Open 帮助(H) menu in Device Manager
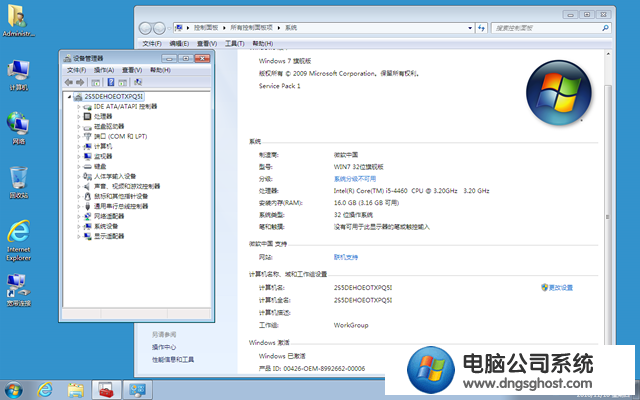The image size is (640, 400). click(160, 70)
